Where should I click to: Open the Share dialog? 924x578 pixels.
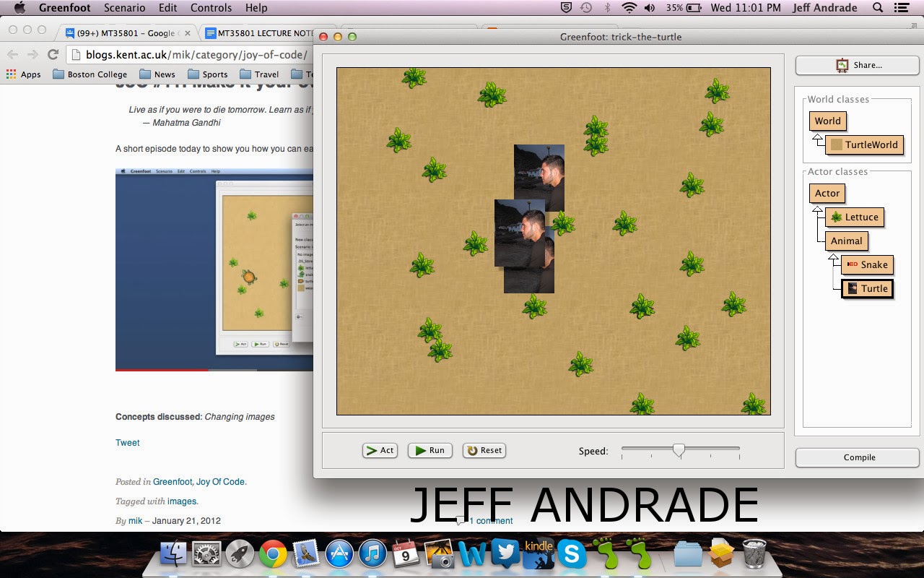click(858, 65)
